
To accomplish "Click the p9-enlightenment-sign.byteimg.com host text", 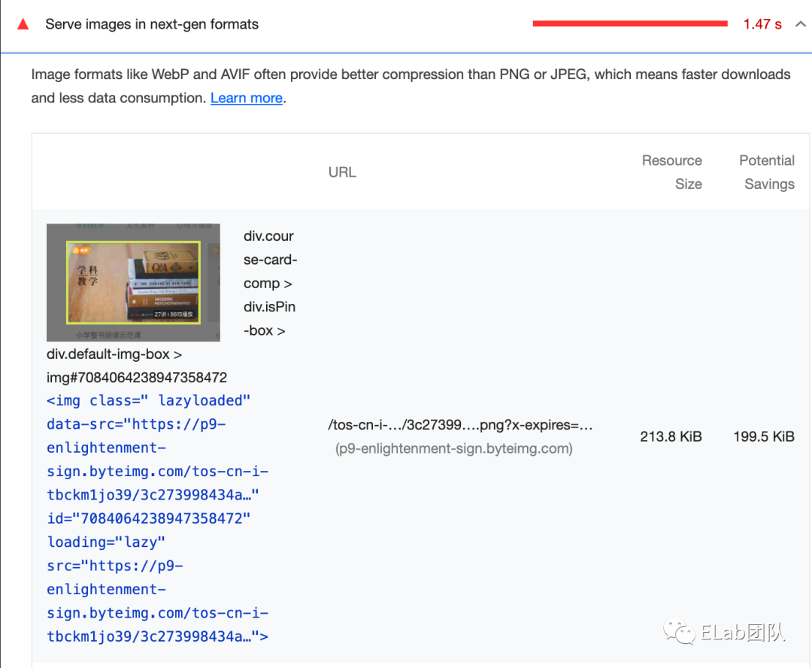I will pyautogui.click(x=453, y=448).
